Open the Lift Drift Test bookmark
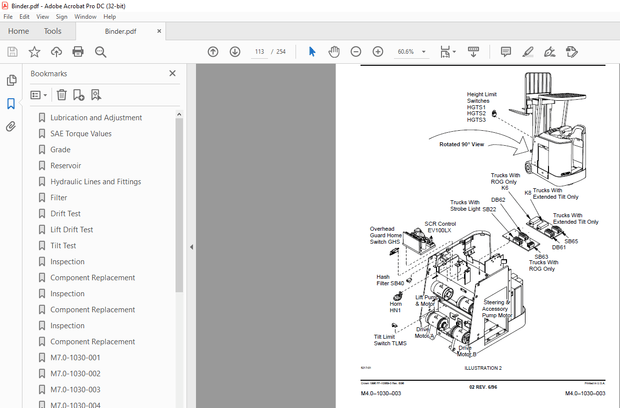620x408 pixels. (72, 230)
